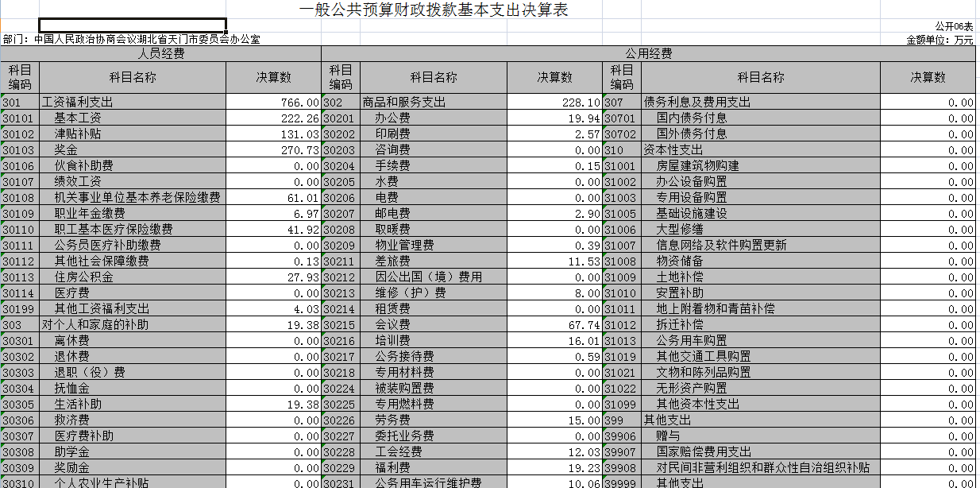Image resolution: width=980 pixels, height=488 pixels.
Task: Select the value 27.93
Action: pos(274,277)
